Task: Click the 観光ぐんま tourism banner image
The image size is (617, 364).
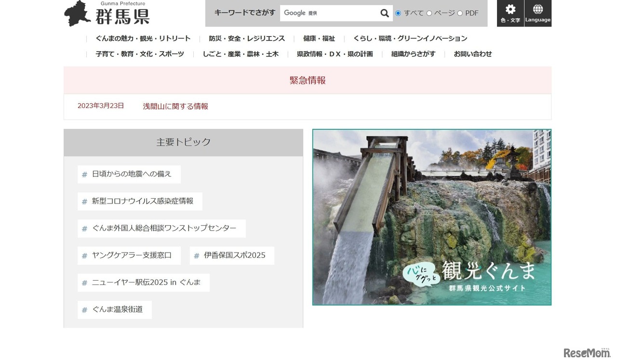Action: [x=432, y=217]
